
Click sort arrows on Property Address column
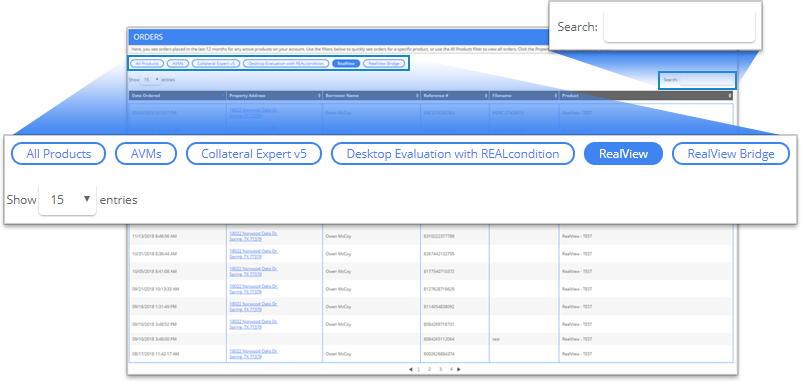[x=319, y=96]
